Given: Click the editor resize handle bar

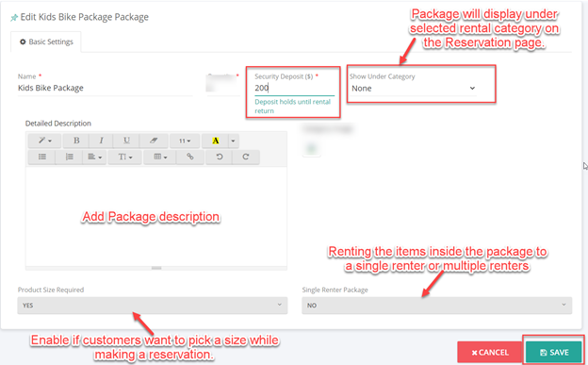Looking at the screenshot, I should [156, 268].
